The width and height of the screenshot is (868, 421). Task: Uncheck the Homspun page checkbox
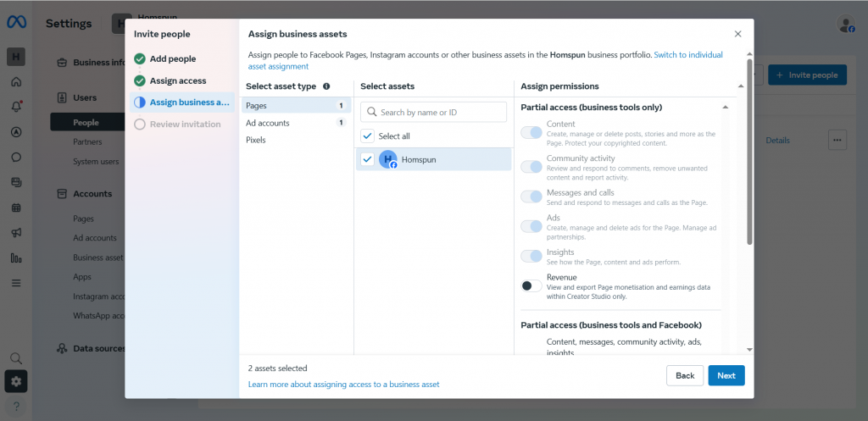tap(368, 159)
